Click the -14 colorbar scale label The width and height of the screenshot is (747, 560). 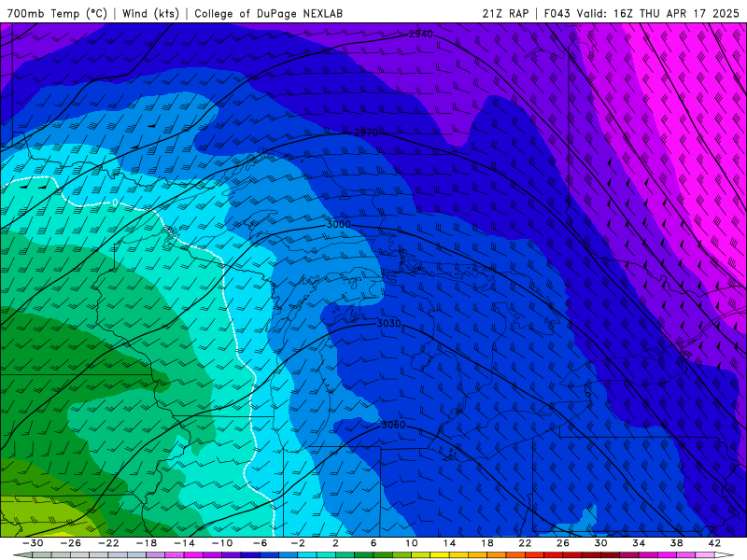pyautogui.click(x=184, y=543)
